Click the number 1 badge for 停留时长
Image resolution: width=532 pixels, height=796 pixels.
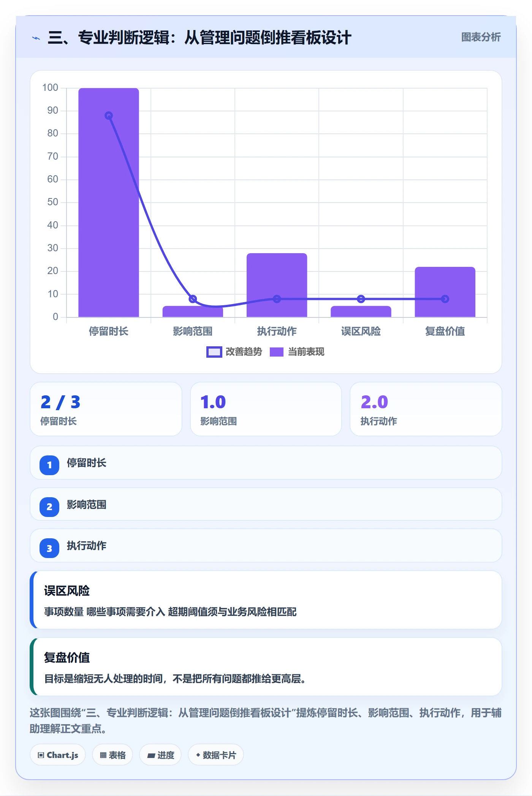click(49, 465)
